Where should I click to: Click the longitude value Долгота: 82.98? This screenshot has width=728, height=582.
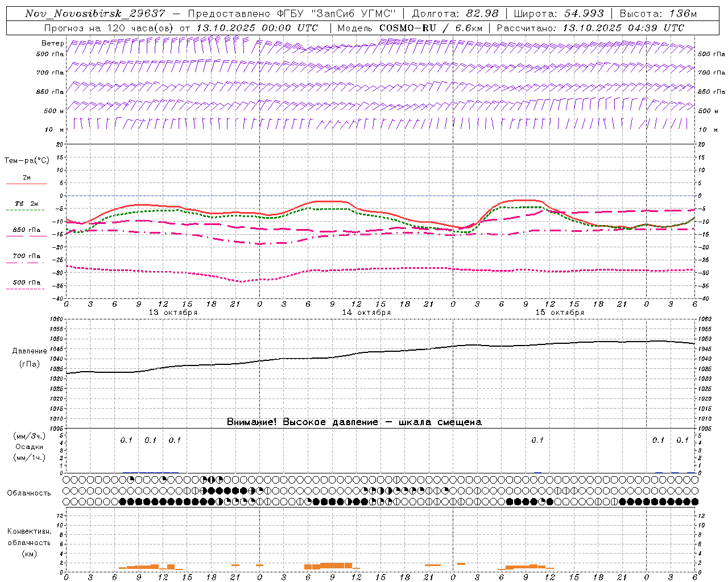455,14
